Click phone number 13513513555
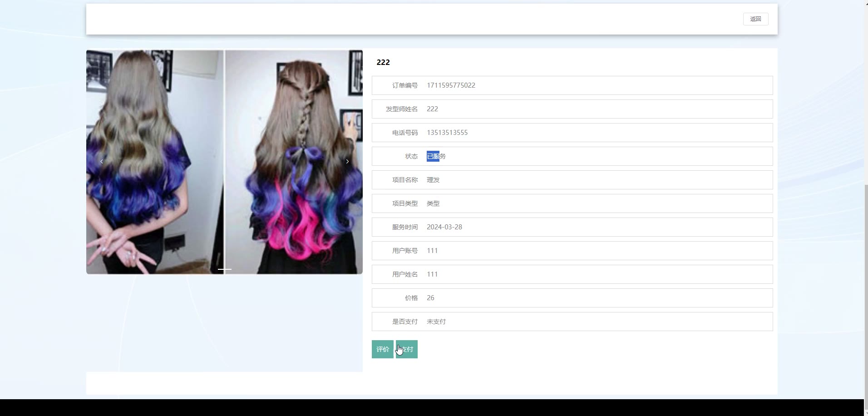This screenshot has height=416, width=868. 447,133
